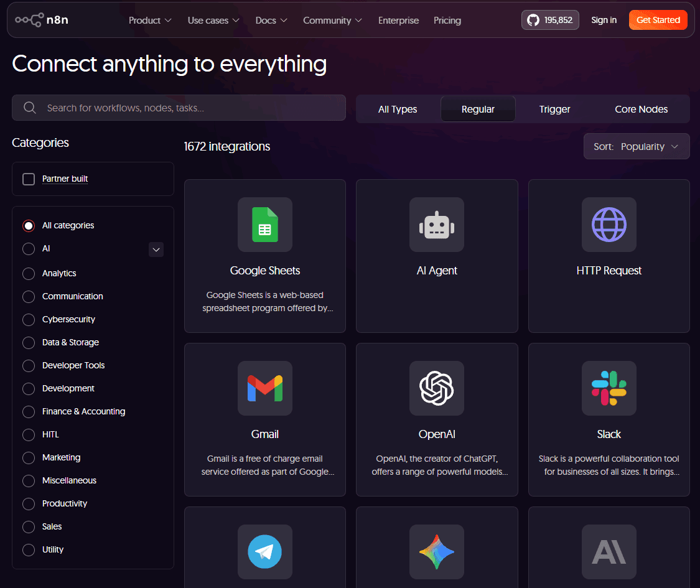The image size is (700, 588).
Task: Open the Google Gemini star icon
Action: coord(437,552)
